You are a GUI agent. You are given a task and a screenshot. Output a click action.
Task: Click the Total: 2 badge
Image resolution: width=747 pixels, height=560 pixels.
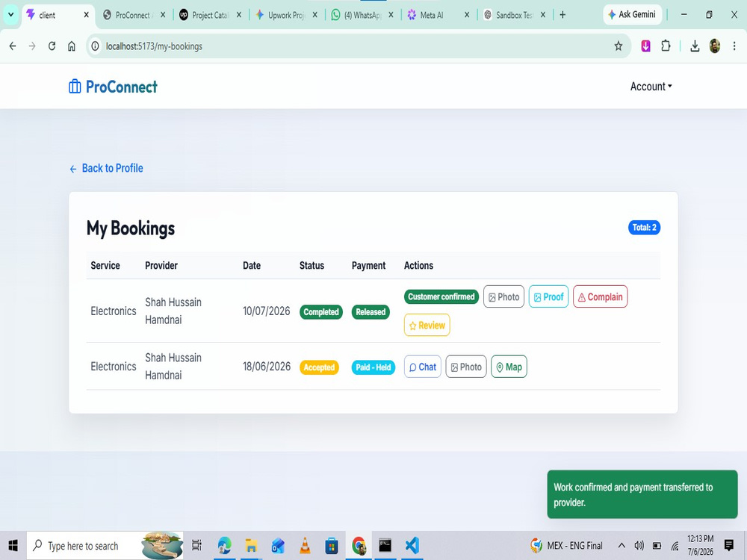644,228
